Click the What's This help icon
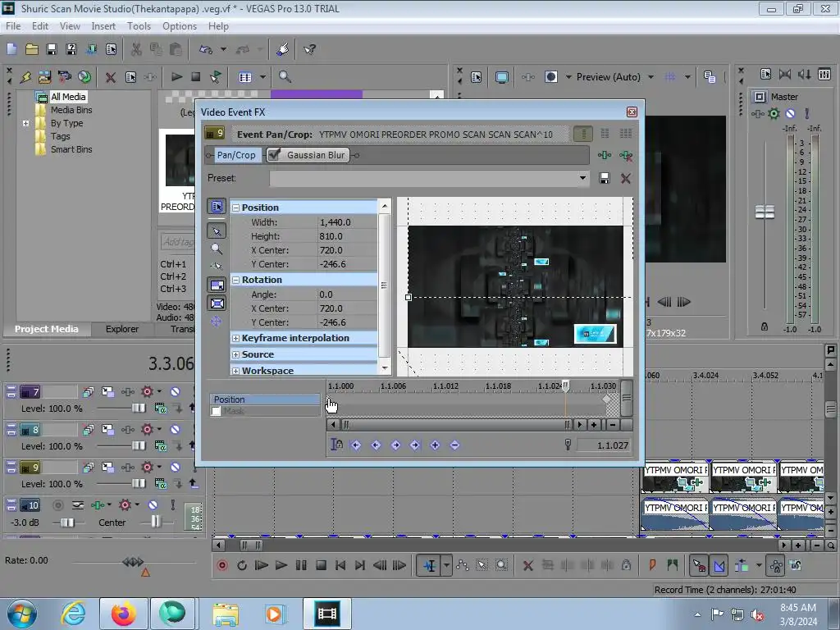The image size is (840, 630). [x=309, y=49]
